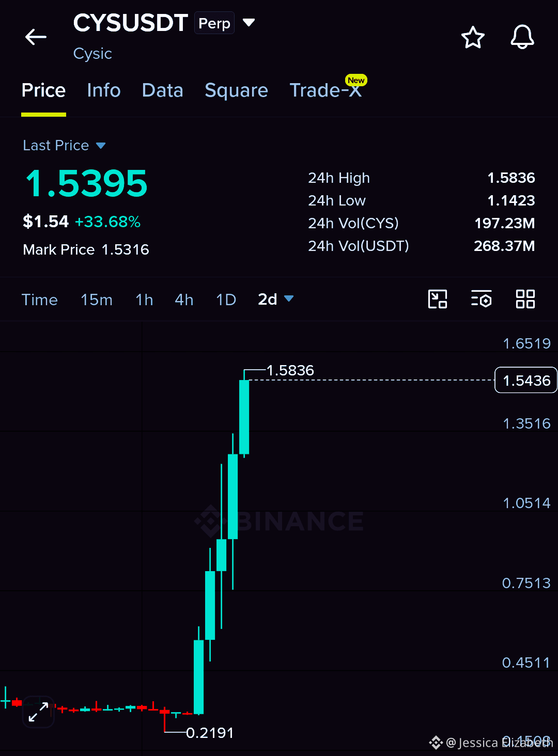Open the grid layout more-options icon
Viewport: 558px width, 756px height.
[x=525, y=299]
